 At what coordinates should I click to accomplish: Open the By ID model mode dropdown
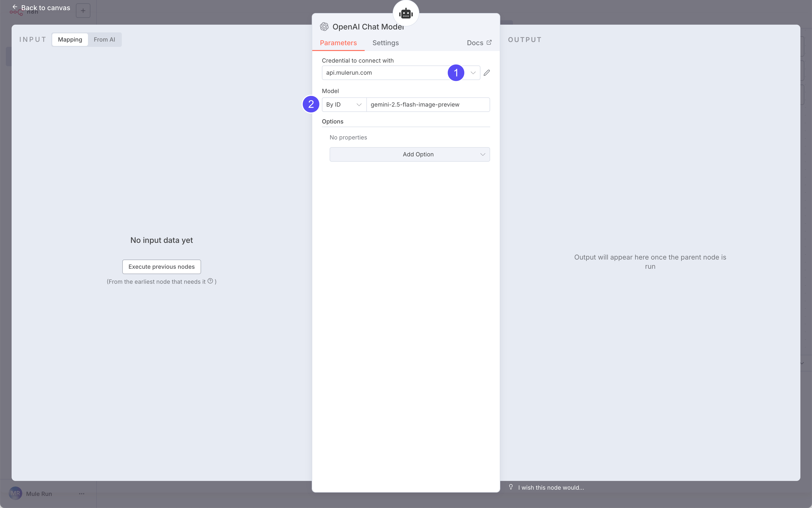tap(344, 104)
